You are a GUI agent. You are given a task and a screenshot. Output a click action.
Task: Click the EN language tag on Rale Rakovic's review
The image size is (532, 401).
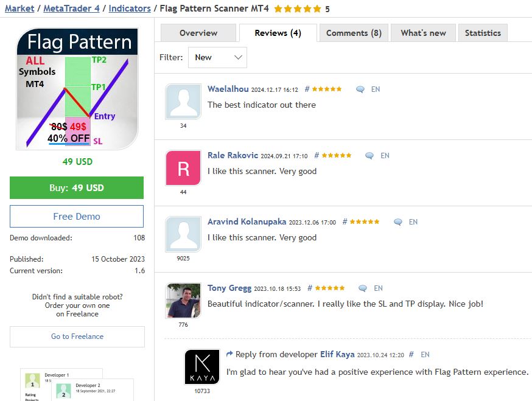point(385,156)
